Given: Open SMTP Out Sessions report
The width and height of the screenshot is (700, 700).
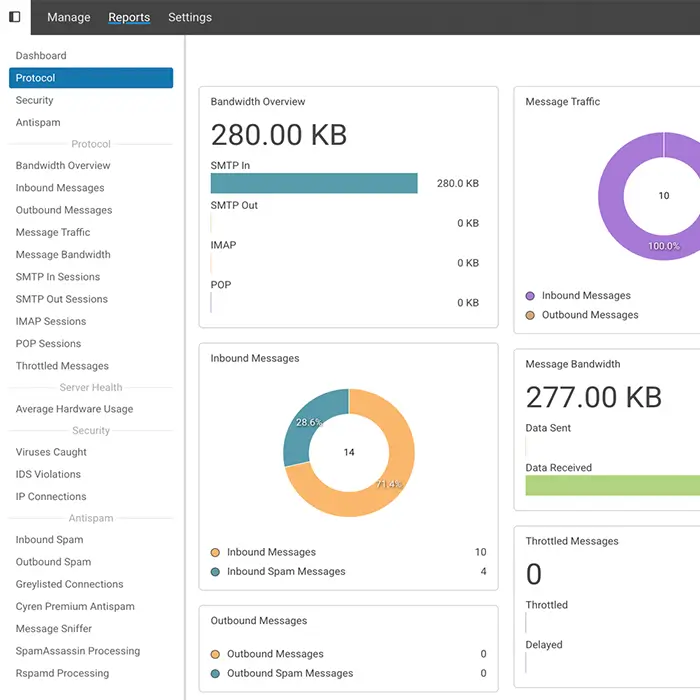Looking at the screenshot, I should (62, 299).
